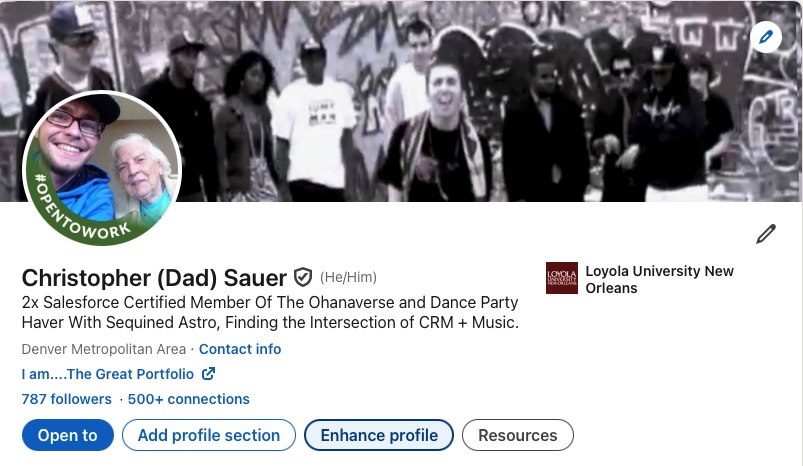803x466 pixels.
Task: Click the verification shield badge beside name
Action: [x=303, y=277]
